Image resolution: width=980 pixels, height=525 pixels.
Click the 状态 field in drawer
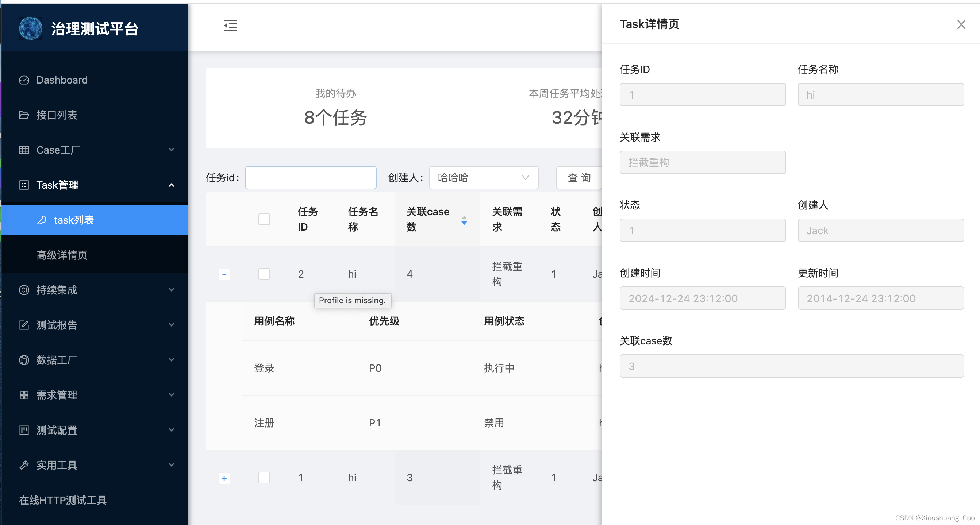click(703, 230)
